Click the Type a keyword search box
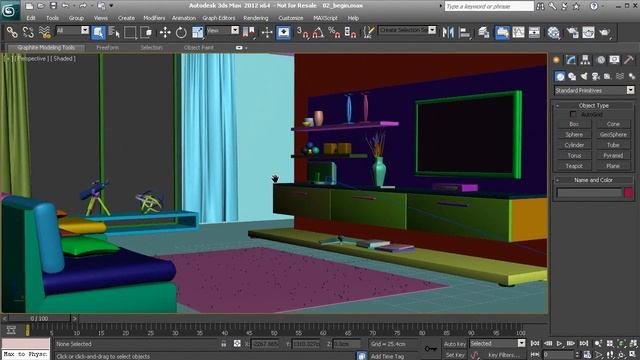The height and width of the screenshot is (360, 640). tap(489, 6)
